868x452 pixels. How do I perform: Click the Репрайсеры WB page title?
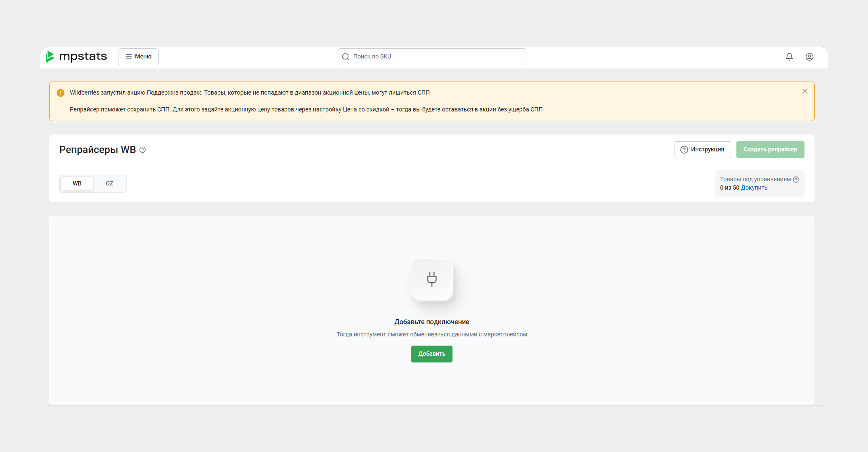coord(97,150)
